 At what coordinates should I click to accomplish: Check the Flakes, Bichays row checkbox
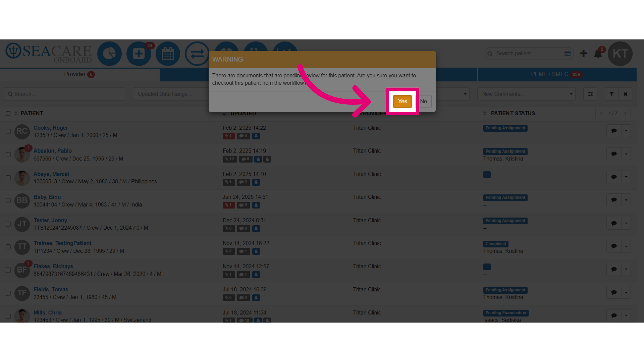8,270
